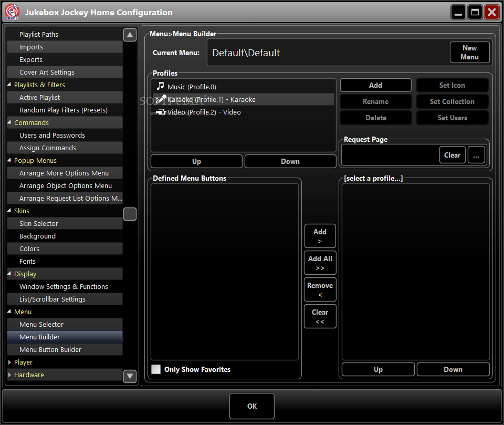The height and width of the screenshot is (425, 504).
Task: Click the sidebar scrollbar thumb
Action: (x=130, y=214)
